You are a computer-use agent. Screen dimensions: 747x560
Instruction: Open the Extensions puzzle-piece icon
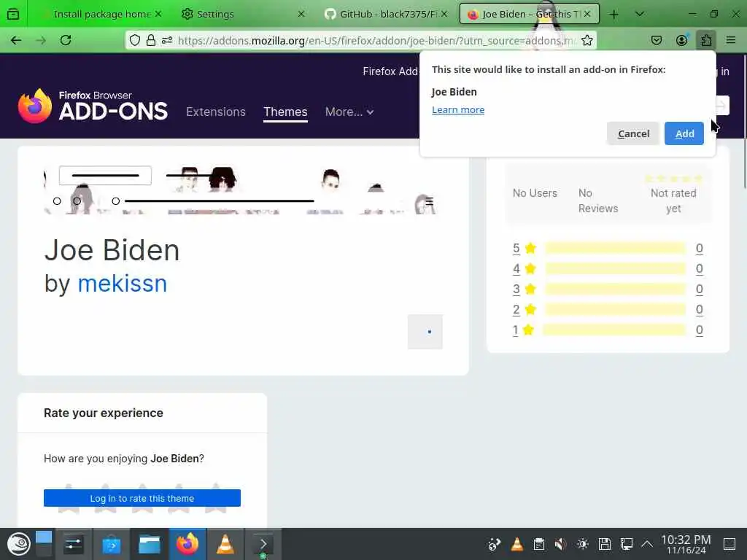706,41
